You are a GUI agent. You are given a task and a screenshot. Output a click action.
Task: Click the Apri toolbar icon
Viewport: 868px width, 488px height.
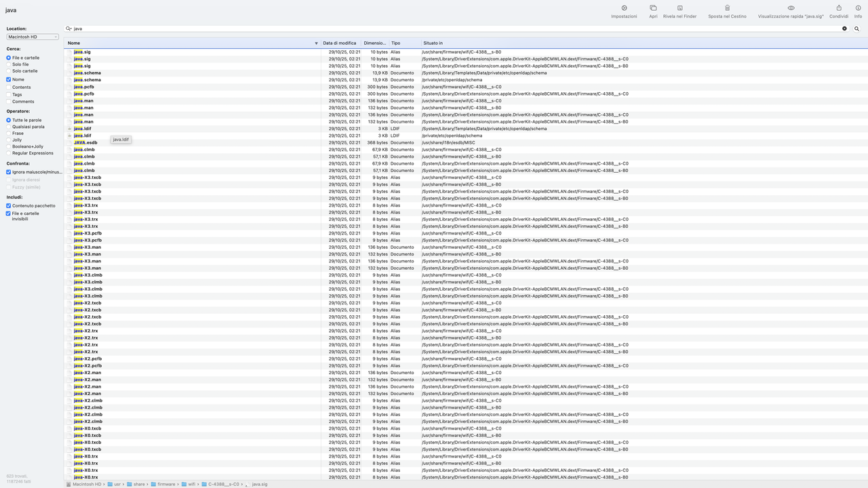652,9
